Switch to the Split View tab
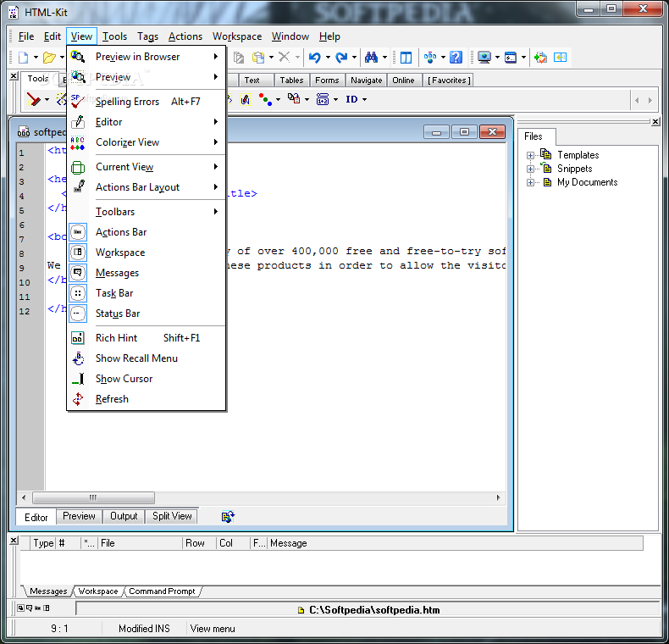 coord(172,516)
